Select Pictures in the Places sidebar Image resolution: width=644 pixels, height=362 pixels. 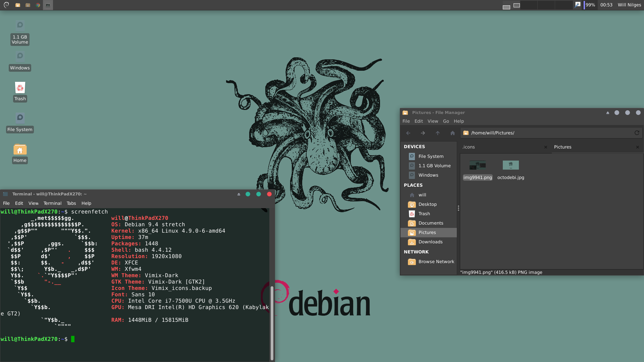point(429,233)
